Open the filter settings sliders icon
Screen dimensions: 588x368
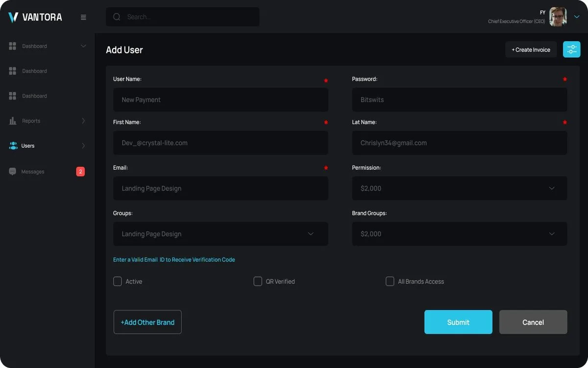click(x=571, y=50)
